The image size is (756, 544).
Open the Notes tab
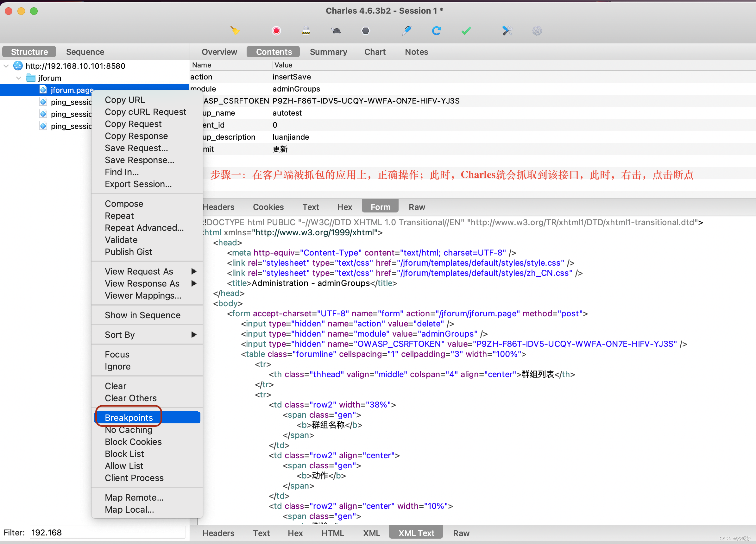pyautogui.click(x=416, y=52)
